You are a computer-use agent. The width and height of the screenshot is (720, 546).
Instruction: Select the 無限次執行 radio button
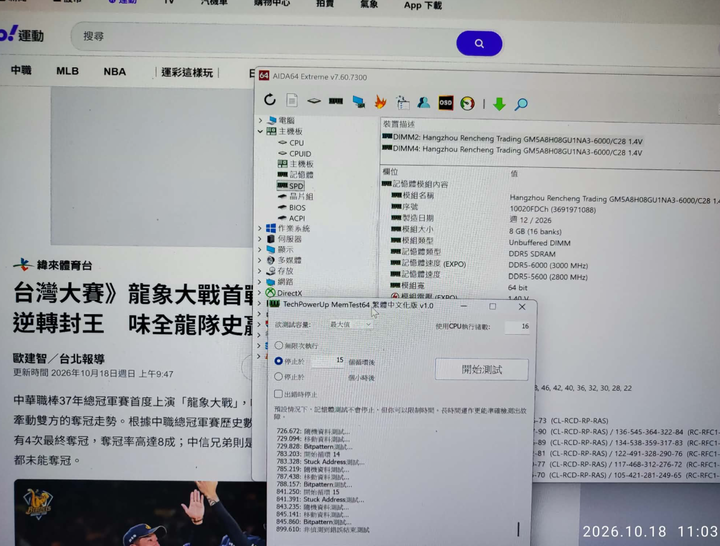(279, 345)
